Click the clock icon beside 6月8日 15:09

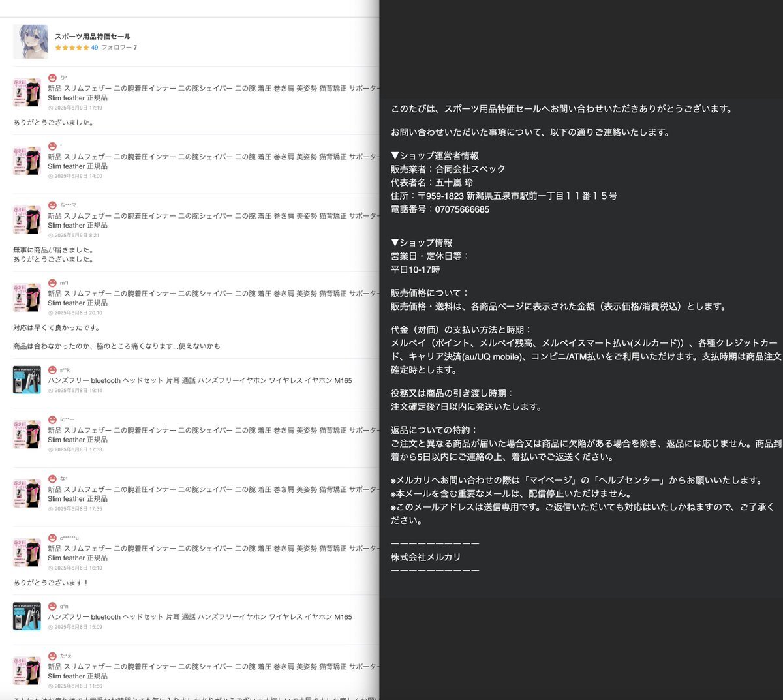[x=50, y=627]
